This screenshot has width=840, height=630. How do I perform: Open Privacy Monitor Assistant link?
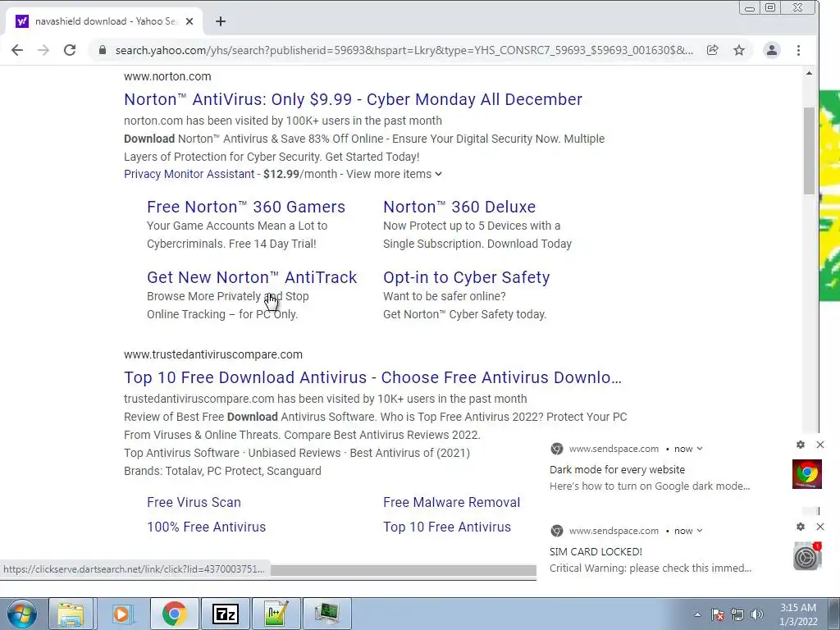tap(189, 174)
